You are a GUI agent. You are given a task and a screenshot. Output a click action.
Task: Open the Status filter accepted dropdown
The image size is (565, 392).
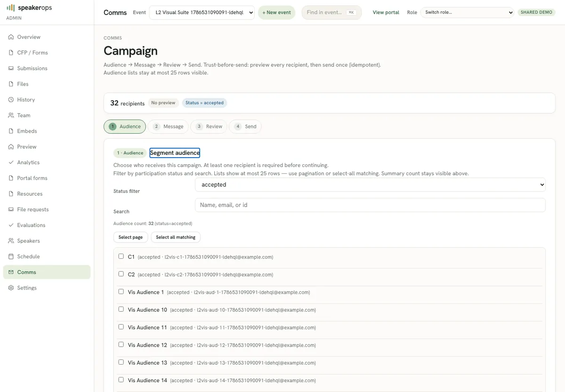370,184
